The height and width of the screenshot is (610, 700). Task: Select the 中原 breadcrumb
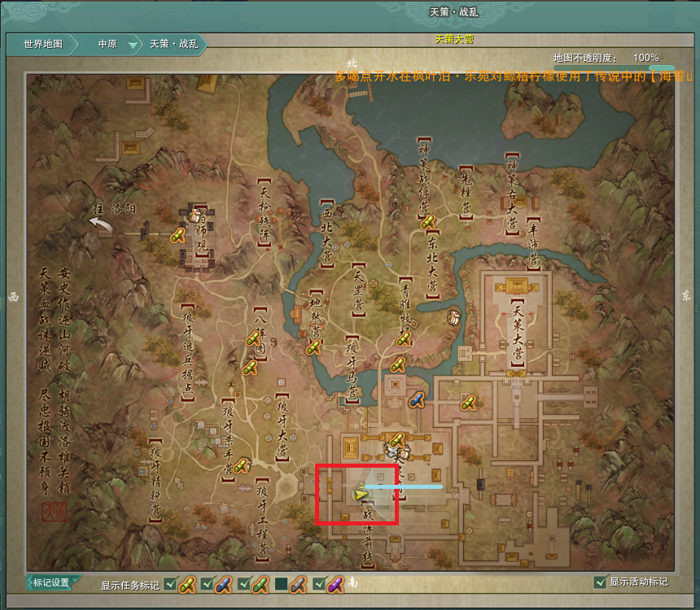107,44
